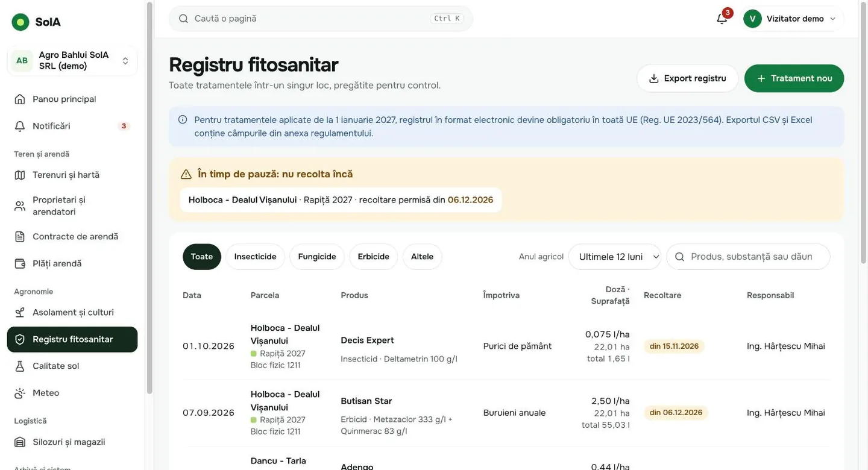Click the magnifier icon in top search

pos(184,19)
